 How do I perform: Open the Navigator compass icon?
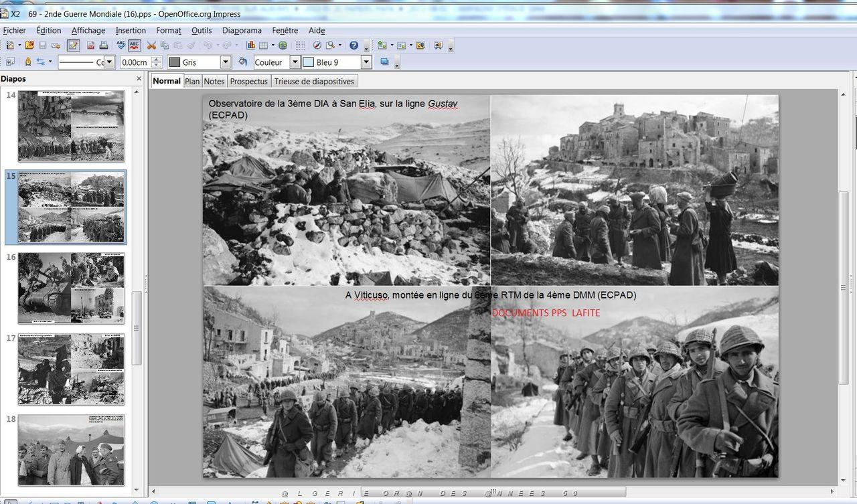point(317,45)
